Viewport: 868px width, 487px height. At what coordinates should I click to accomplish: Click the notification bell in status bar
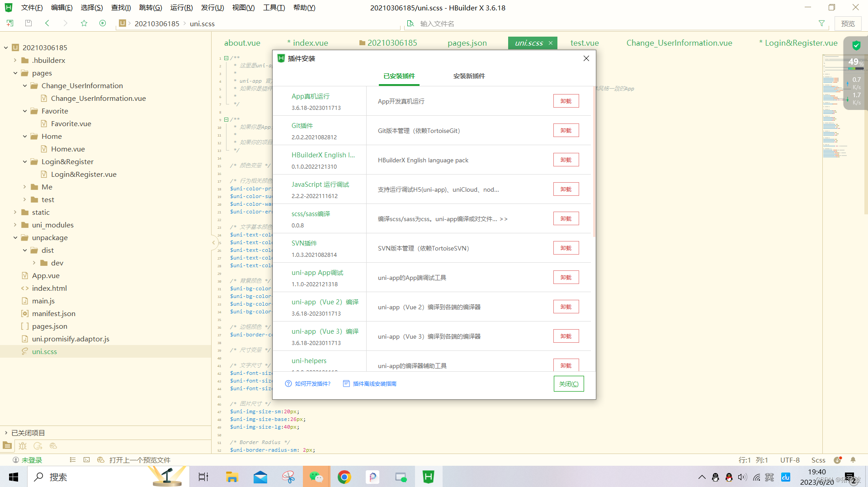(853, 460)
